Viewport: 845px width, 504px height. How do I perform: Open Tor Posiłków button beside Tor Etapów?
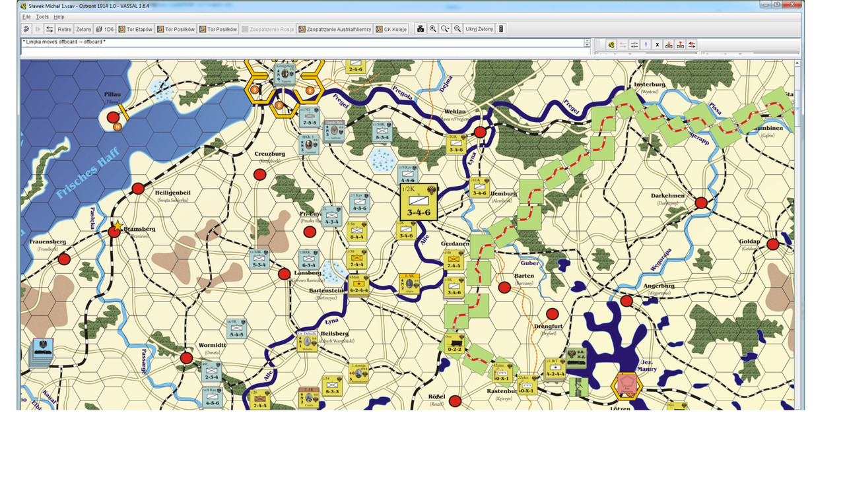point(176,29)
